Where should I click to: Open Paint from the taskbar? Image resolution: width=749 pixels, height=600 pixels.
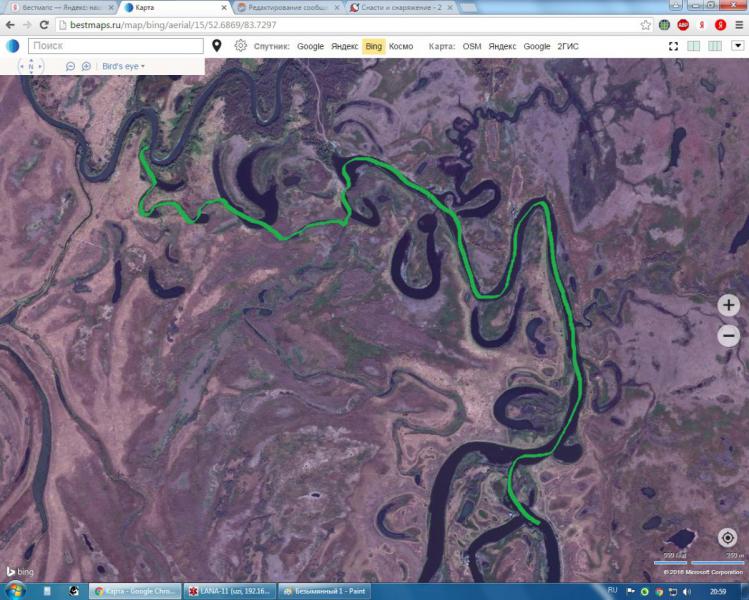point(325,591)
